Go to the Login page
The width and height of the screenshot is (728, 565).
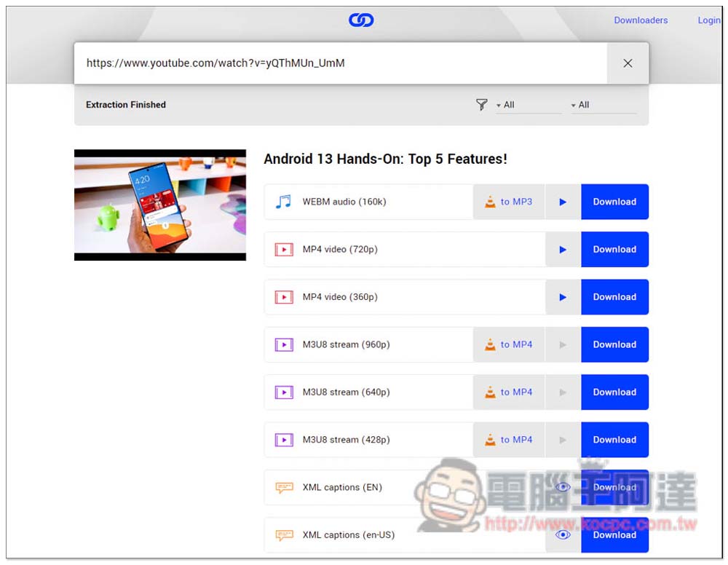(708, 20)
